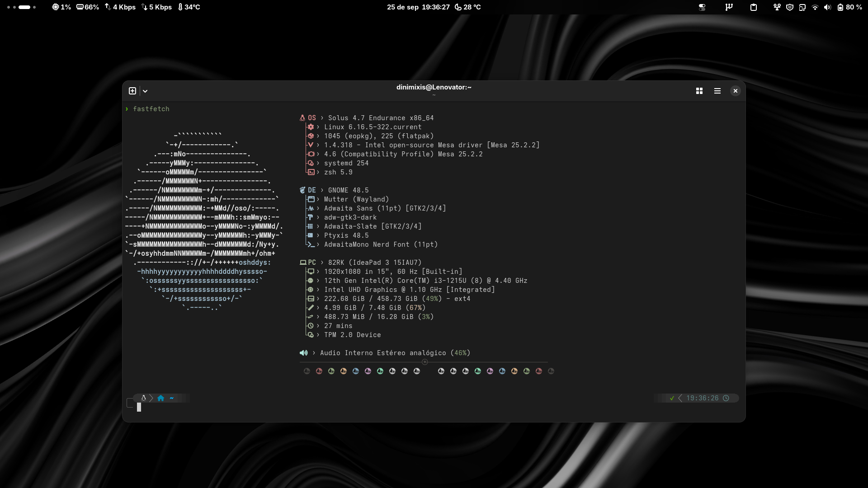868x488 pixels.
Task: Click the red color swatch in fastfetch palette
Action: [319, 371]
